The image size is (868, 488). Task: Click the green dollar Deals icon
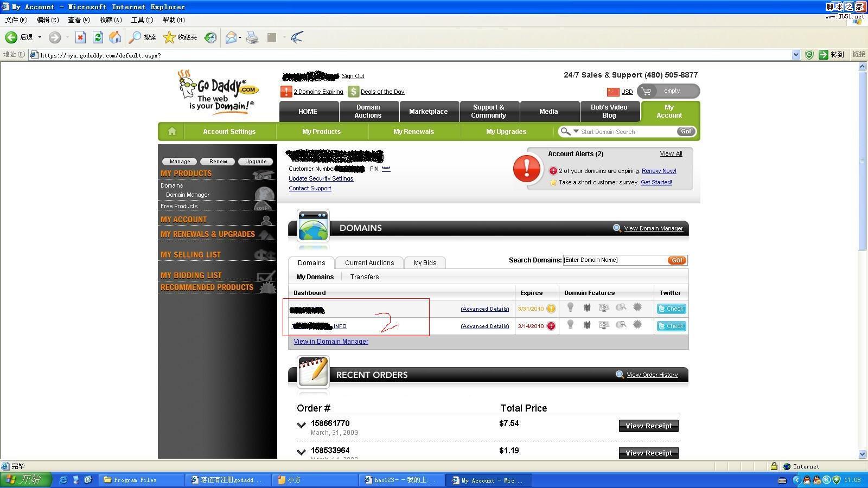pyautogui.click(x=354, y=92)
